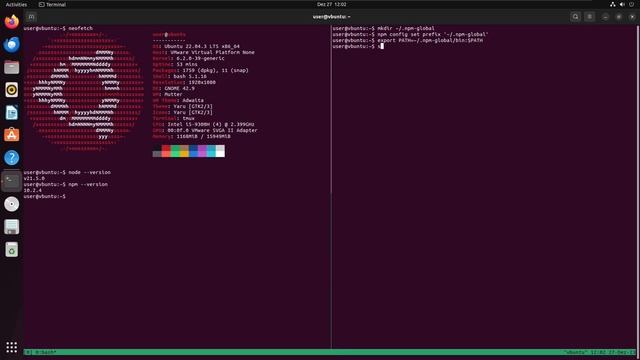The height and width of the screenshot is (360, 640).
Task: Open the Files manager dock icon
Action: coord(11,67)
